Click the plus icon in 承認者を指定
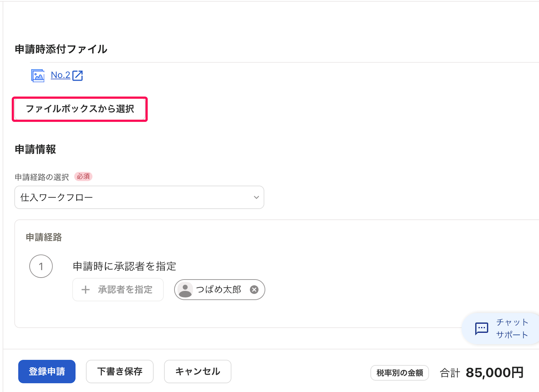 click(86, 289)
